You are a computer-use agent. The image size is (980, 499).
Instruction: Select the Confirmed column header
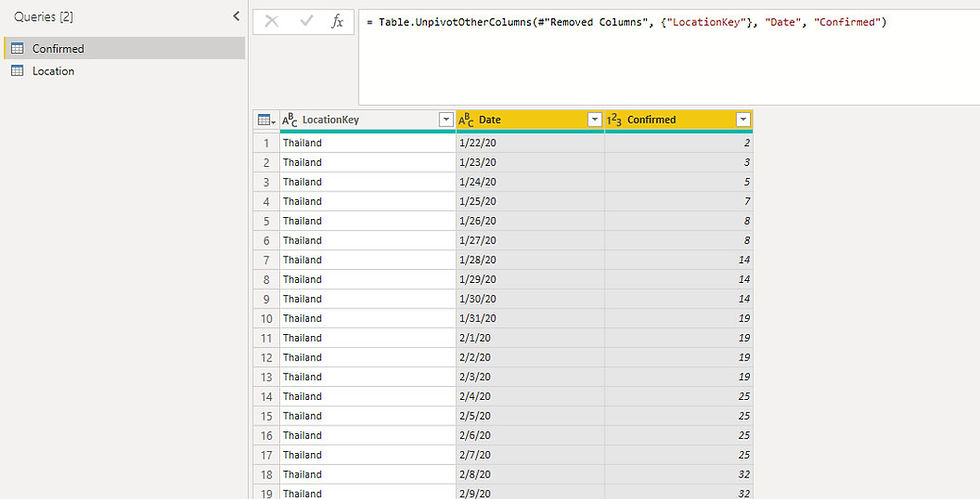pyautogui.click(x=679, y=120)
